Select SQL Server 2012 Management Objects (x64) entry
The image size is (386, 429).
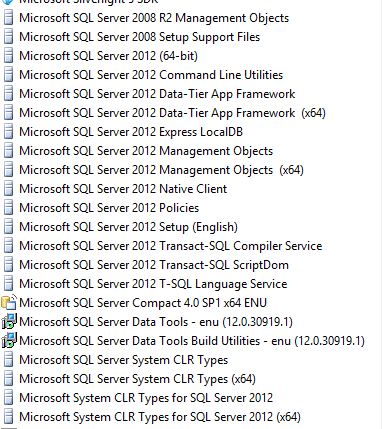pyautogui.click(x=161, y=170)
